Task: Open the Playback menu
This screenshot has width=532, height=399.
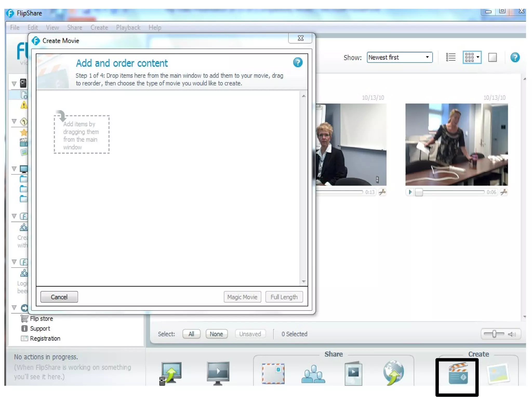Action: pyautogui.click(x=128, y=28)
